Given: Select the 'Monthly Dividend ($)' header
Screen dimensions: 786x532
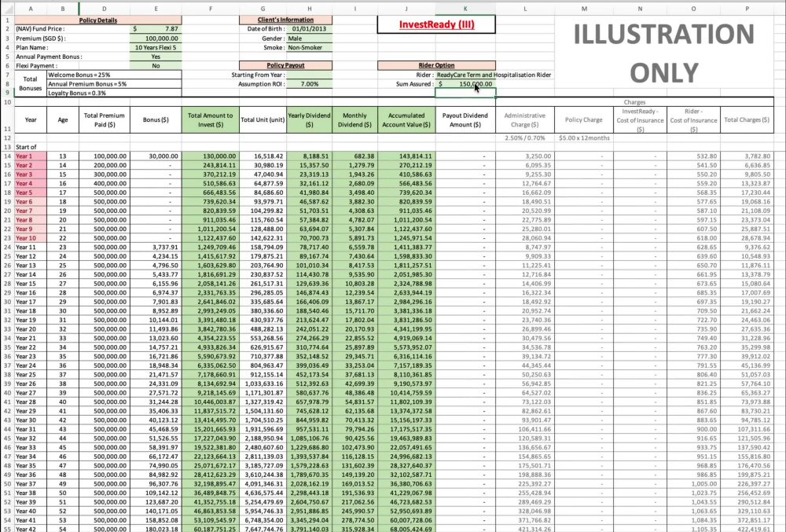Looking at the screenshot, I should (355, 119).
